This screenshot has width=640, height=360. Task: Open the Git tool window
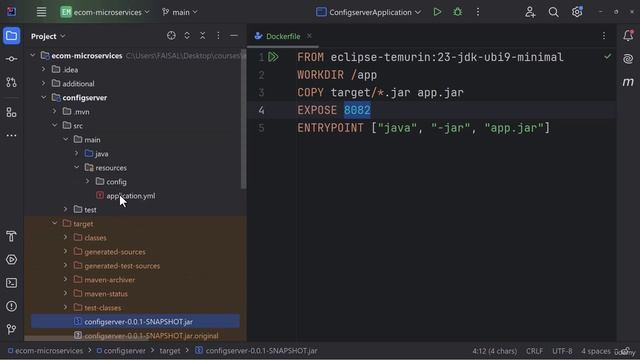coord(11,329)
